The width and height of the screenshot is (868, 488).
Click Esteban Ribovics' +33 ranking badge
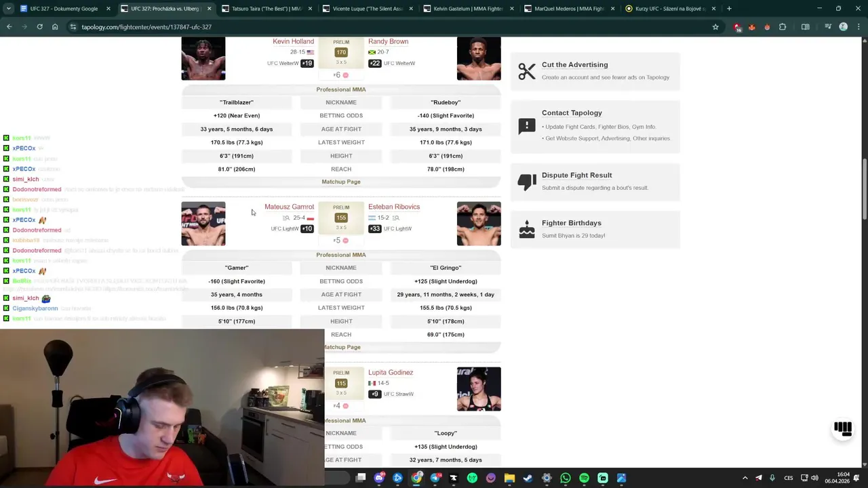pyautogui.click(x=375, y=228)
